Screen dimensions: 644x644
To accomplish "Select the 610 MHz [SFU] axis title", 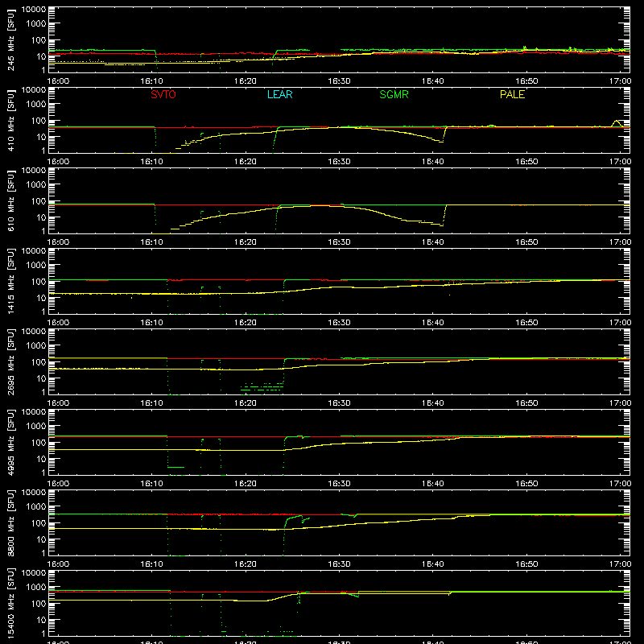I will 11,200.
